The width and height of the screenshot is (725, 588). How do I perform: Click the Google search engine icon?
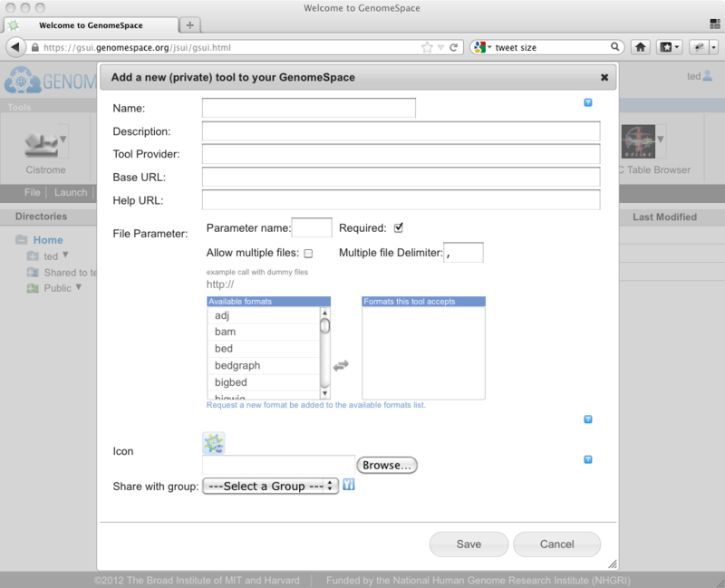[479, 47]
